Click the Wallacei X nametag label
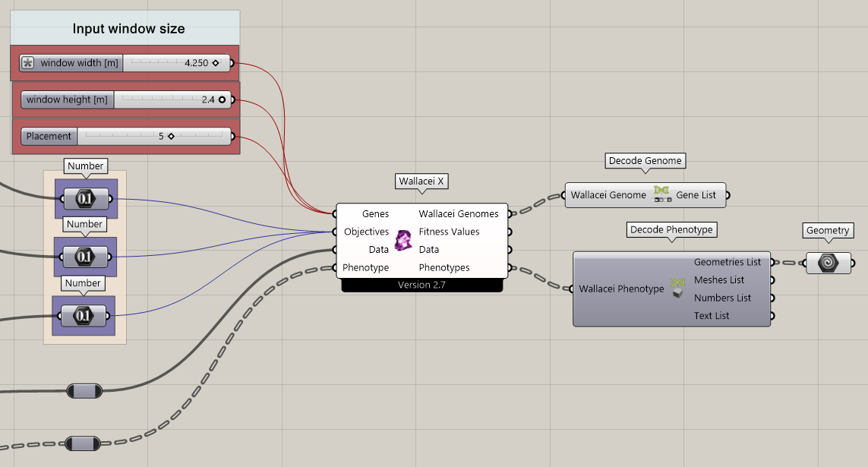 click(421, 181)
